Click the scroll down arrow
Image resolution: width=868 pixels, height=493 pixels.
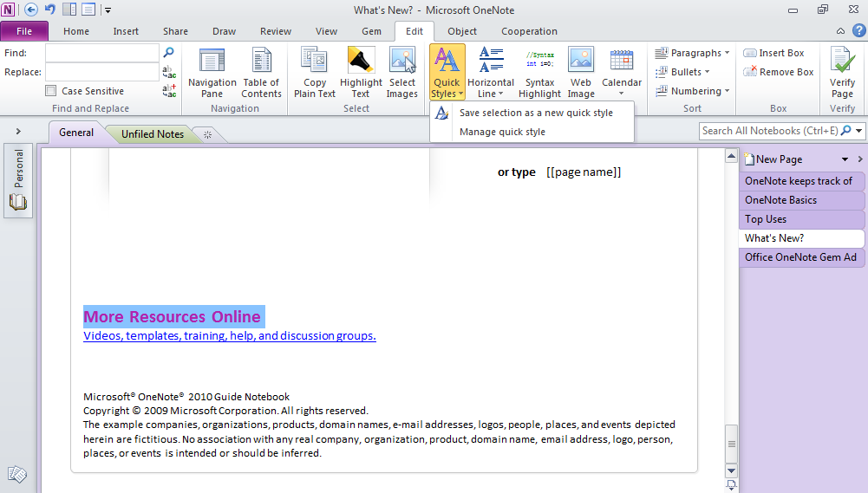[x=731, y=470]
